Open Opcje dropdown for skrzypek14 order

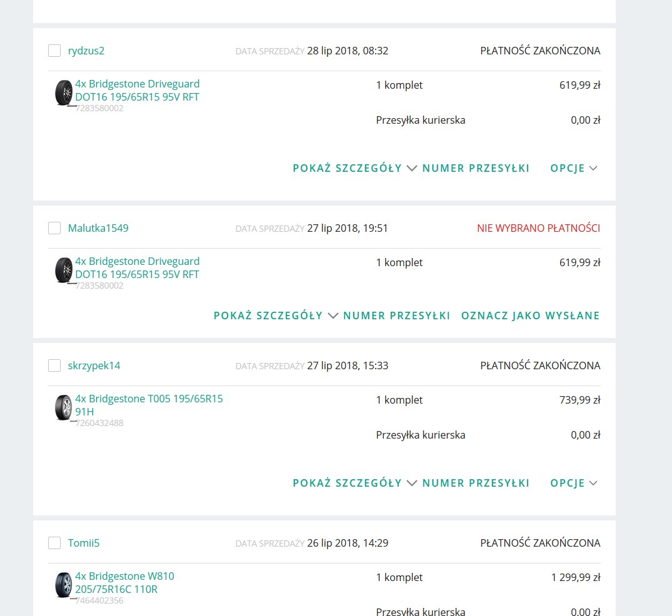(x=573, y=483)
